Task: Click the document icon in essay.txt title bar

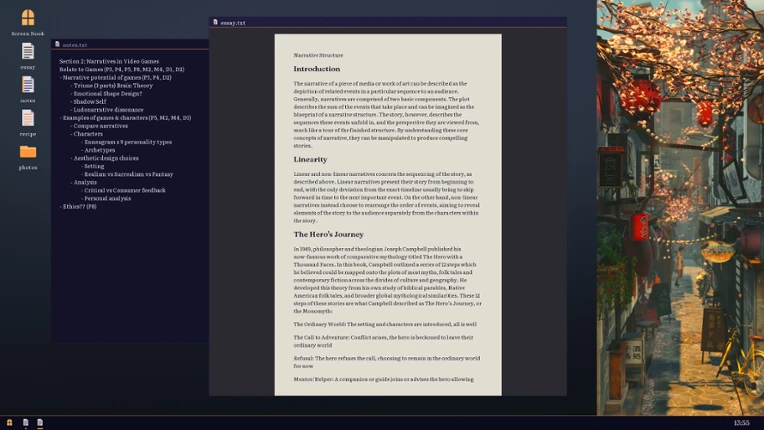Action: [x=215, y=22]
